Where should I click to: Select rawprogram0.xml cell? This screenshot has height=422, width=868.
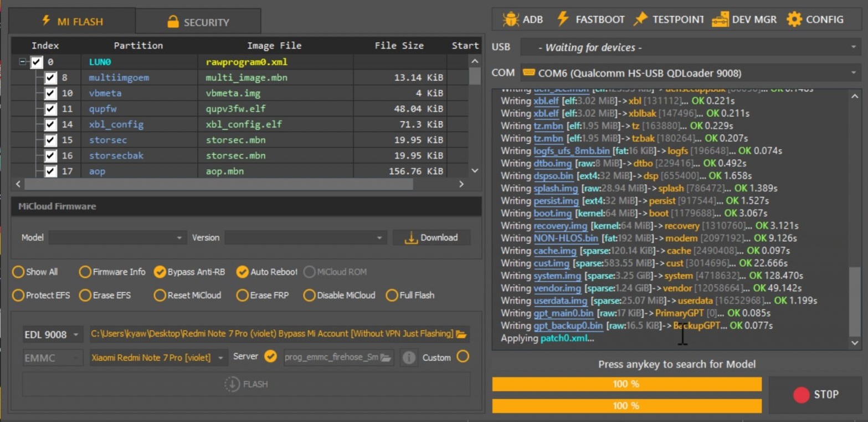(x=275, y=62)
